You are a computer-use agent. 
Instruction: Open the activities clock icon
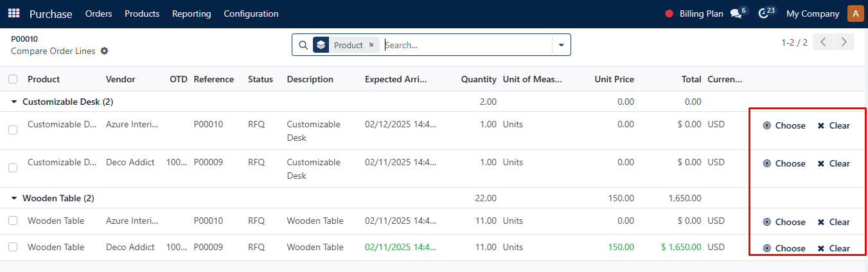(x=763, y=14)
